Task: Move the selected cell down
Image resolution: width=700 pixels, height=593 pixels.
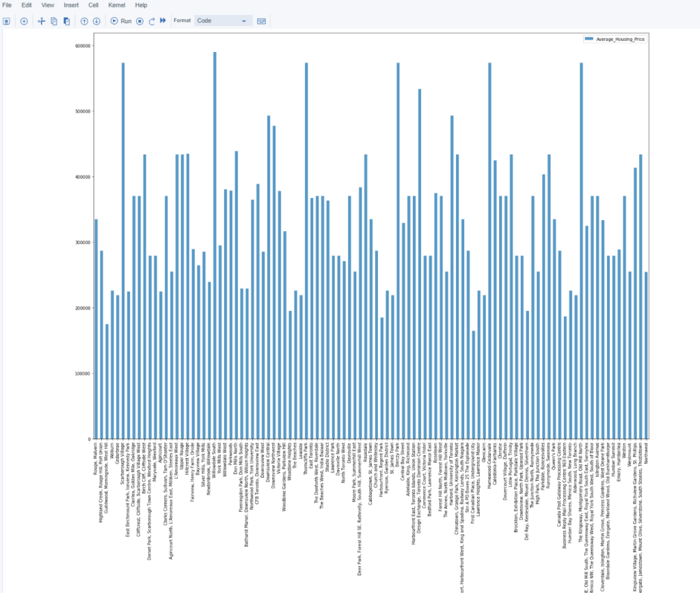Action: 96,21
